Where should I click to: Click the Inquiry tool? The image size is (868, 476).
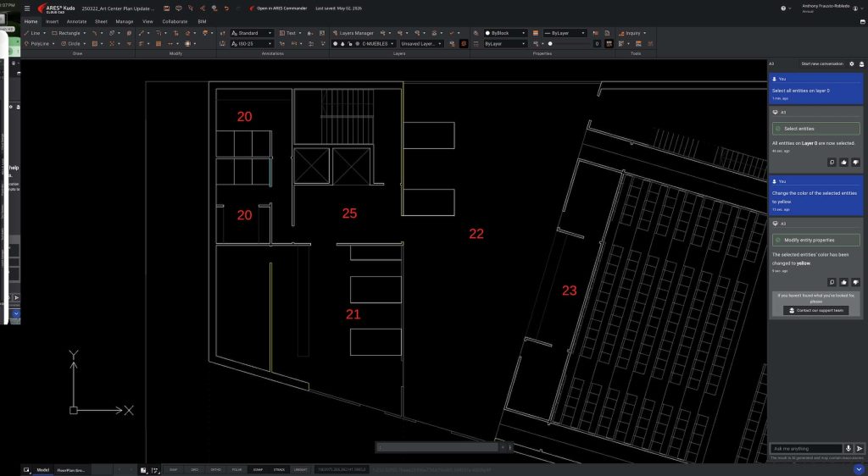point(630,33)
